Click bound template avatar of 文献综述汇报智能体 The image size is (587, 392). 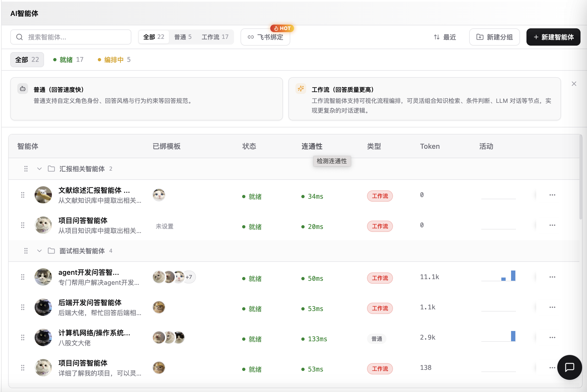[159, 195]
